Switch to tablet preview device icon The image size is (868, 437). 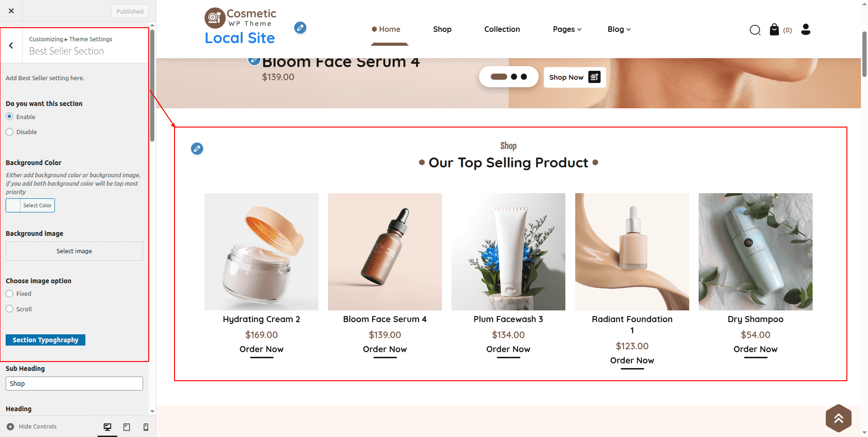[x=127, y=427]
